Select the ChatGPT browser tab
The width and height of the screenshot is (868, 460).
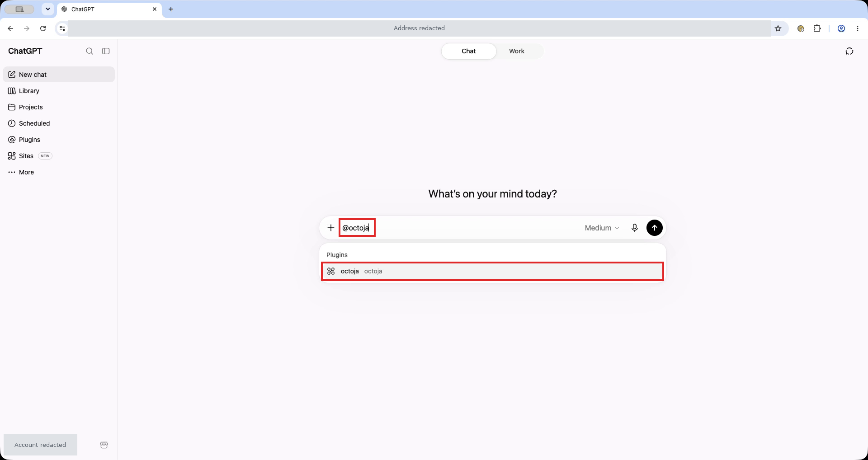click(x=109, y=9)
